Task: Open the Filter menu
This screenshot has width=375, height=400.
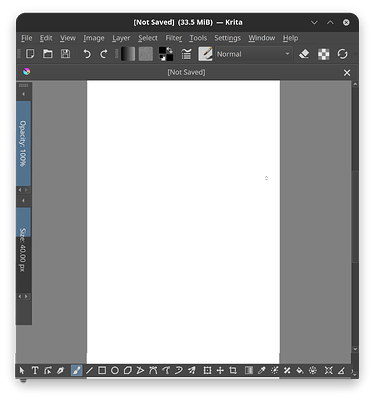Action: click(x=174, y=38)
